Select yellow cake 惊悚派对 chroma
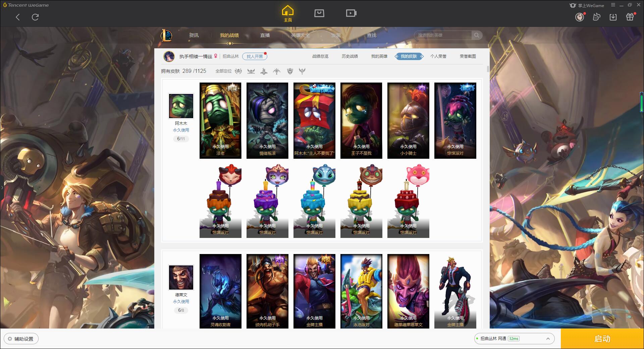This screenshot has width=644, height=349. [x=361, y=200]
